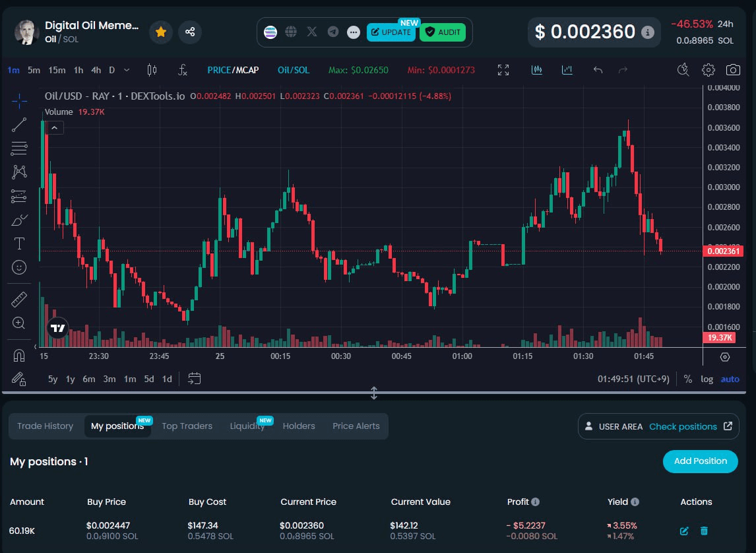Screen dimensions: 756x553
Task: Select the 5m timeframe
Action: click(34, 71)
